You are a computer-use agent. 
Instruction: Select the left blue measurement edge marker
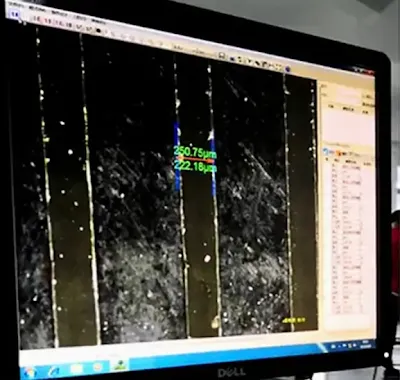pos(177,157)
